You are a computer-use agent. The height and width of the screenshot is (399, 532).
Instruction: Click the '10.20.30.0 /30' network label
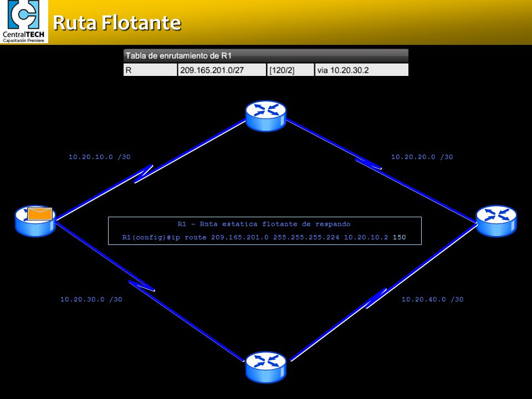[x=91, y=299]
